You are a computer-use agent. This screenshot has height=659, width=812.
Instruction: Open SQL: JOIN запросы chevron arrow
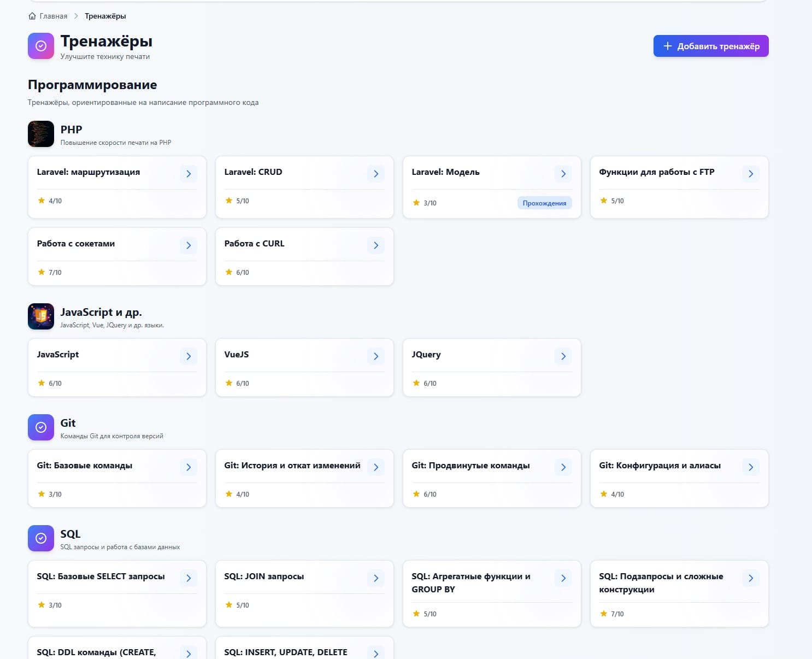[376, 578]
